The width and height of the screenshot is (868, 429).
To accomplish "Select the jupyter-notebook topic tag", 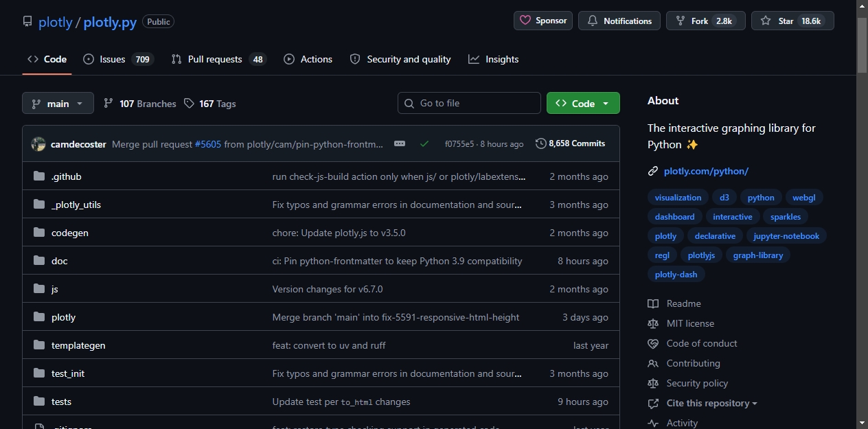I will [786, 235].
